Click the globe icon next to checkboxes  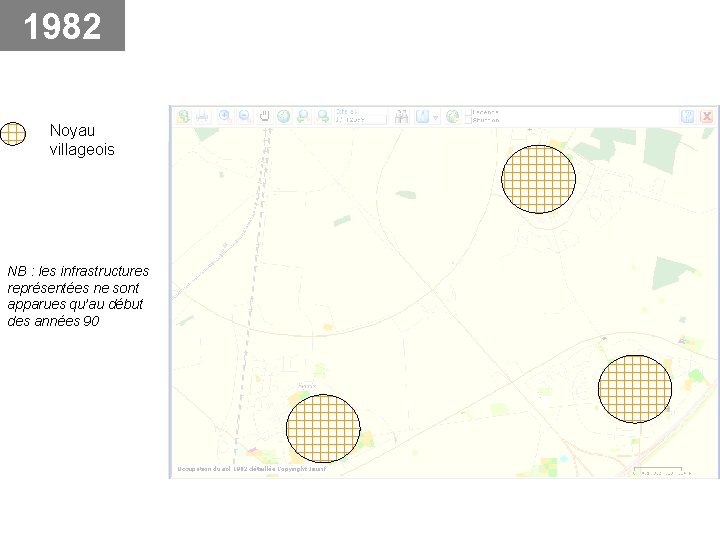point(452,116)
